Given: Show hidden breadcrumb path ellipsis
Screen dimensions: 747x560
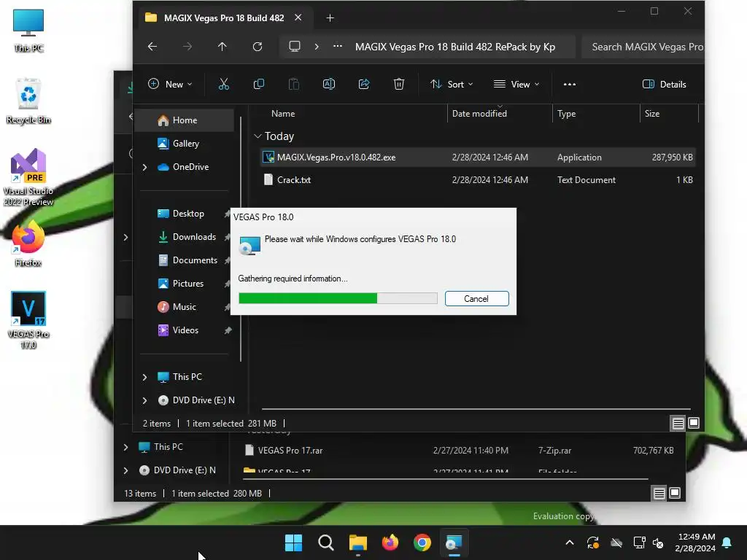Looking at the screenshot, I should point(338,47).
